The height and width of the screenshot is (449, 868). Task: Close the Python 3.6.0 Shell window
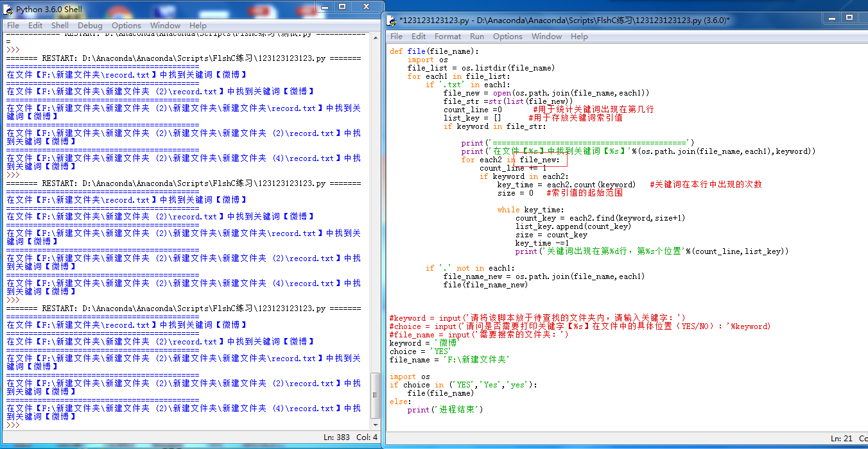coord(366,6)
